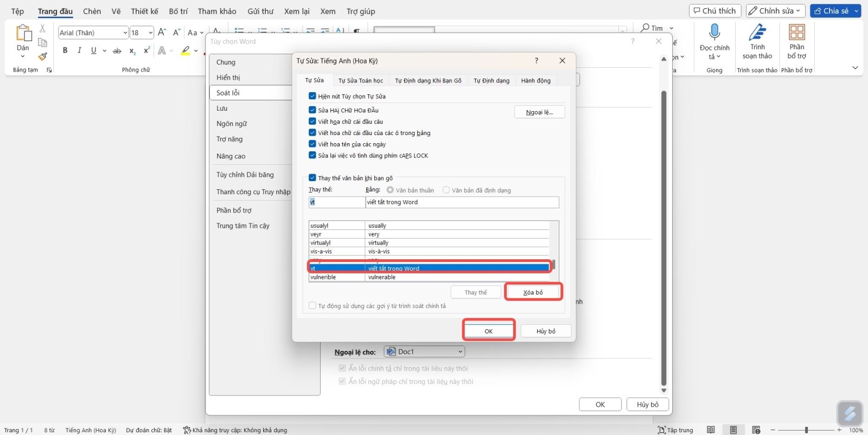Click the Dán (Paste) clipboard icon

point(23,33)
